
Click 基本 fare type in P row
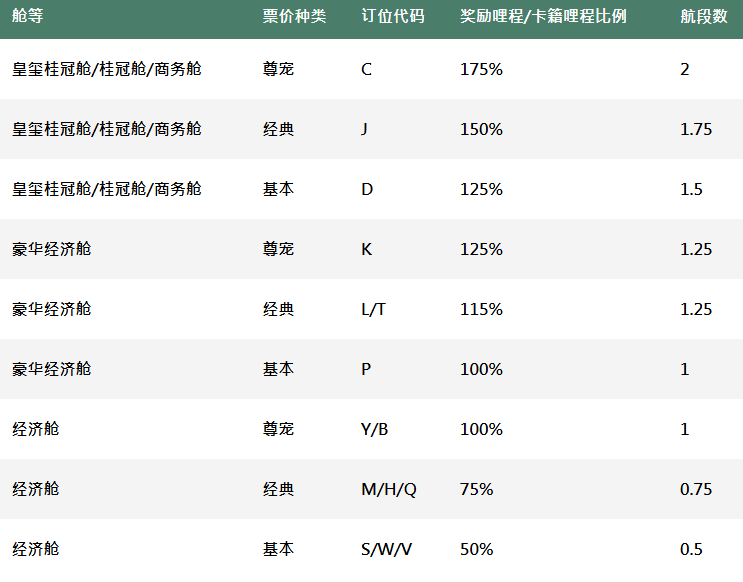[x=278, y=369]
